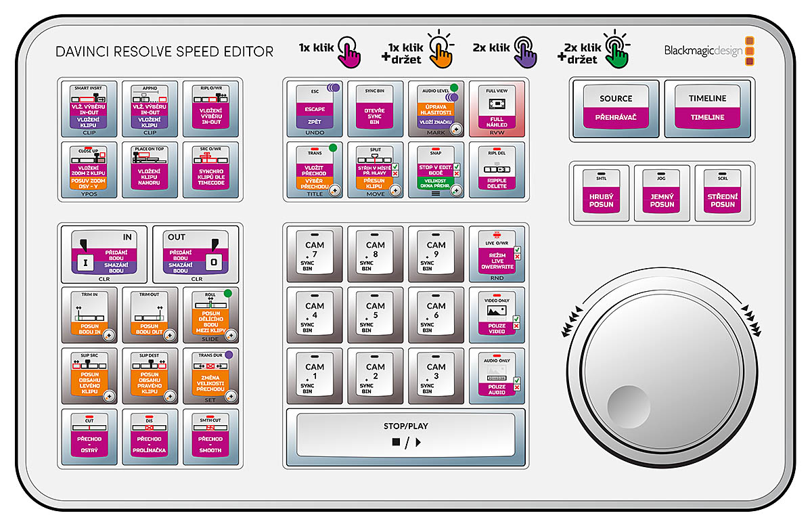Click the orange click-and-hold hand icon

(441, 49)
